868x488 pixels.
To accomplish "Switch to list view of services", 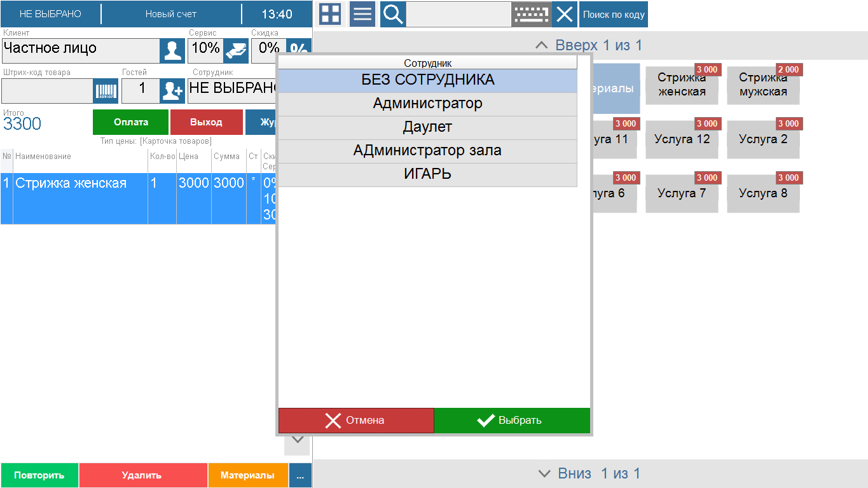I will point(362,14).
